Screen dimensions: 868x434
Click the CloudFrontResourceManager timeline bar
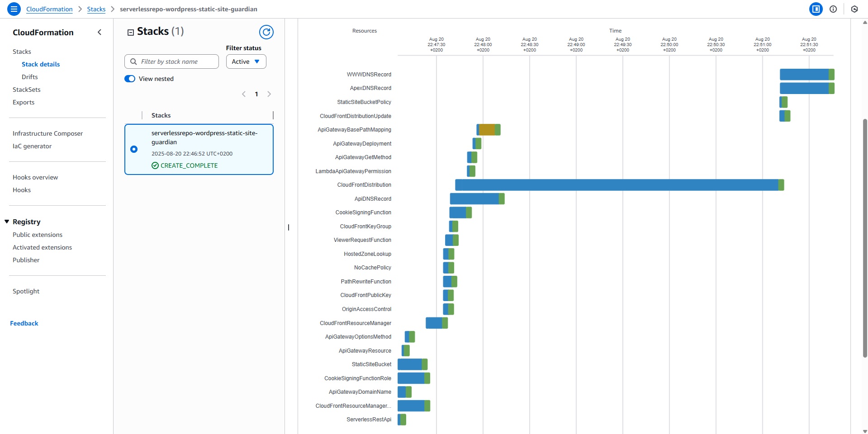[436, 323]
